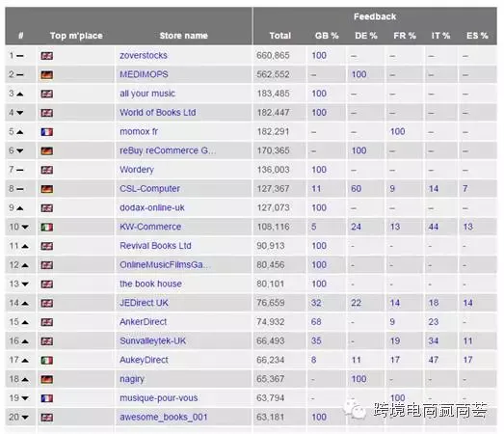The width and height of the screenshot is (504, 434).
Task: Click down arrow beside rank 19
Action: (25, 398)
